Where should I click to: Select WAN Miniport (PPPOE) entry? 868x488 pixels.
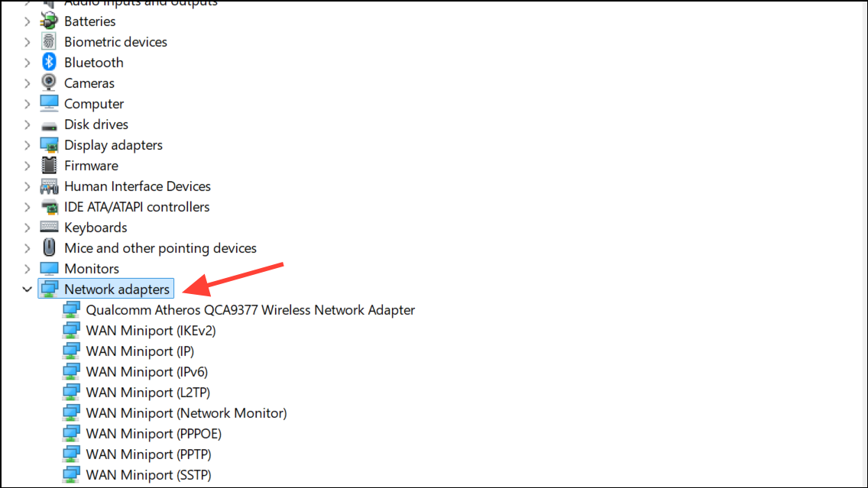coord(154,433)
